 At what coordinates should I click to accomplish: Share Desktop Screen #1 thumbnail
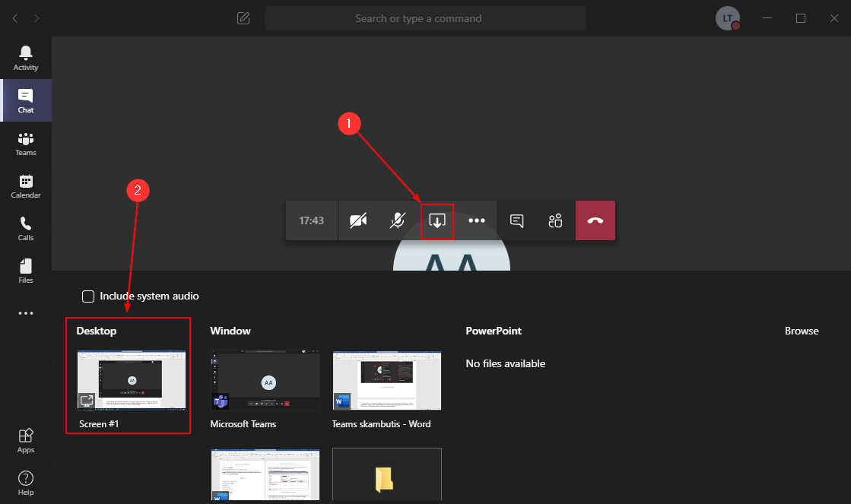[x=132, y=380]
